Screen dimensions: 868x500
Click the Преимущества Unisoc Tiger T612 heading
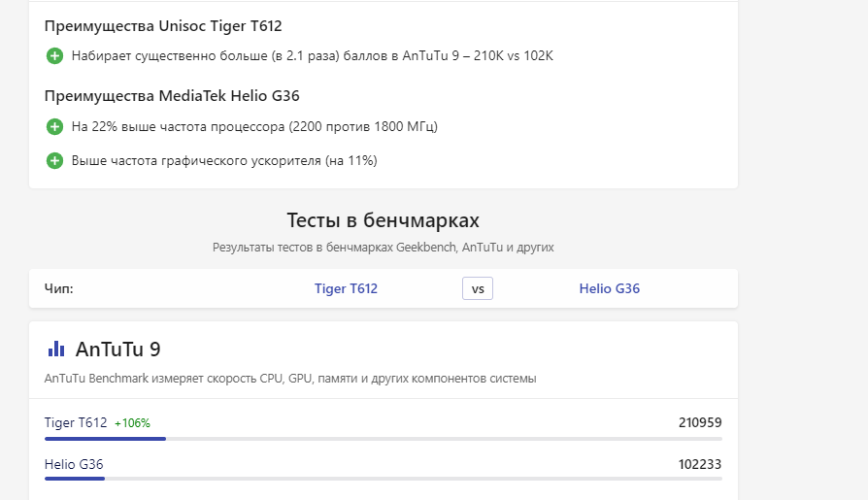click(163, 26)
